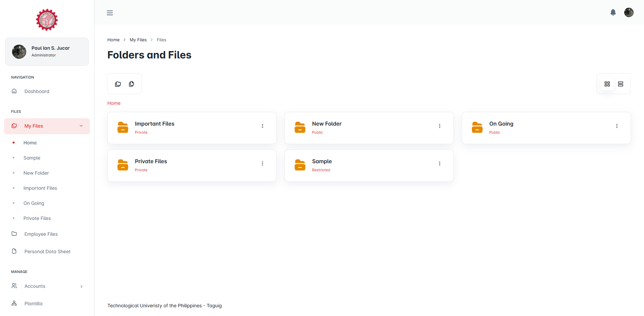Click the Private label under Private Files
The width and height of the screenshot is (644, 316).
141,170
